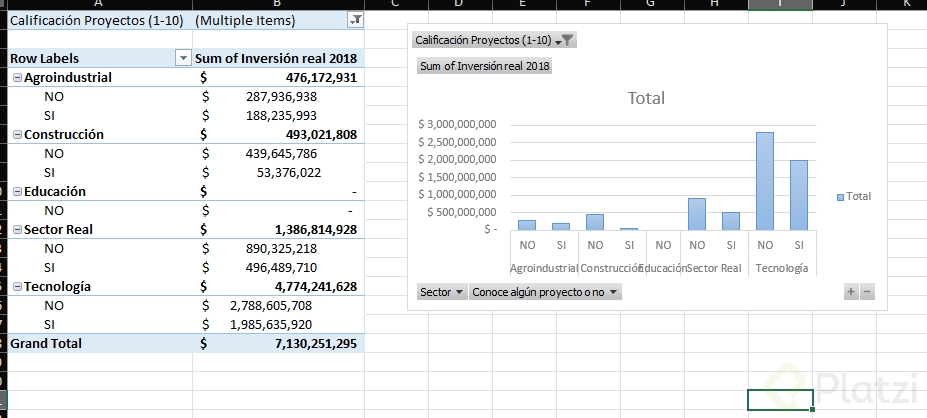Select the 188,235,993 value cell
Image resolution: width=927 pixels, height=418 pixels.
[278, 115]
